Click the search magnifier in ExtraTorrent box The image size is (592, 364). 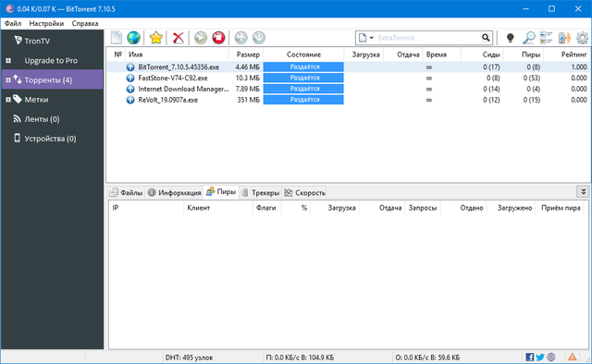click(x=486, y=38)
